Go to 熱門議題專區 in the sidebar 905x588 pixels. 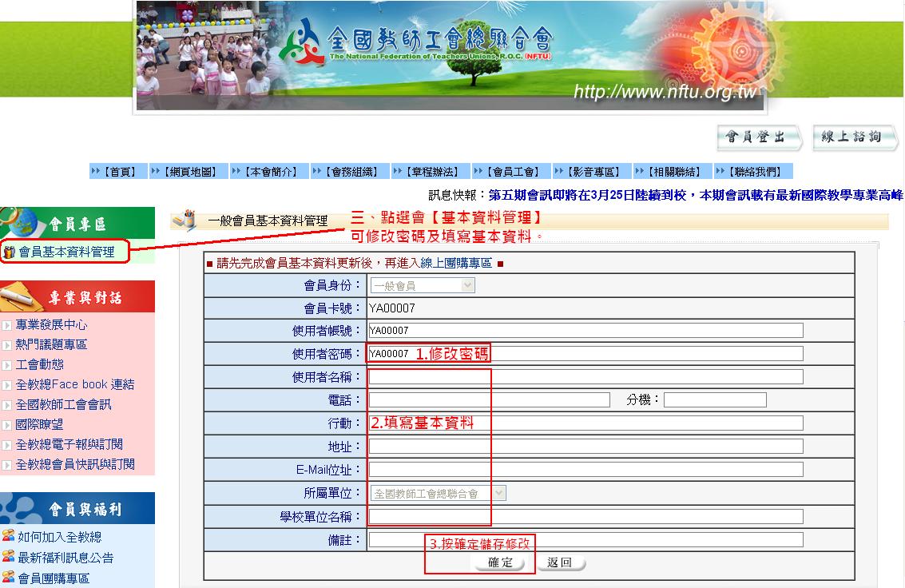51,344
